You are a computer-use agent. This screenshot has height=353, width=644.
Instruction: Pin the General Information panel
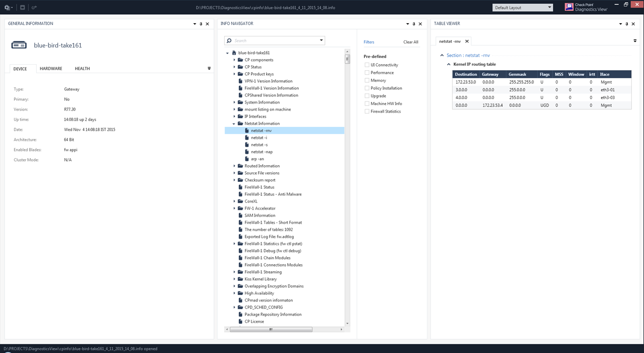(x=201, y=24)
